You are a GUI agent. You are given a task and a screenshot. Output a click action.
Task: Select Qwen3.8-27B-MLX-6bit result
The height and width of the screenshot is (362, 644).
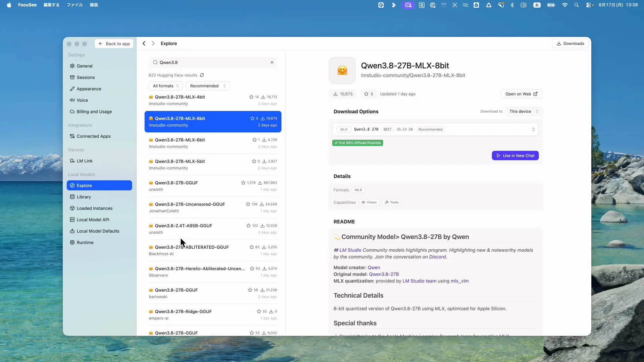click(213, 143)
